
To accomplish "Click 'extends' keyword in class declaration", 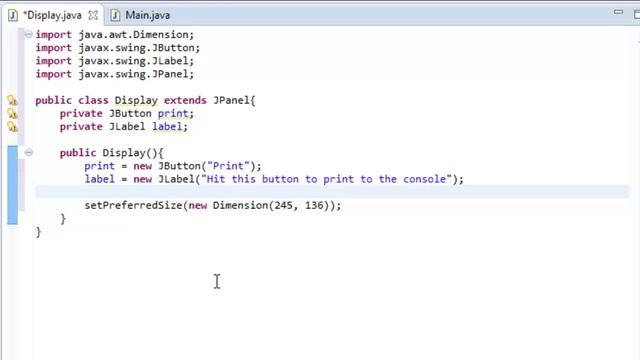I will (185, 100).
